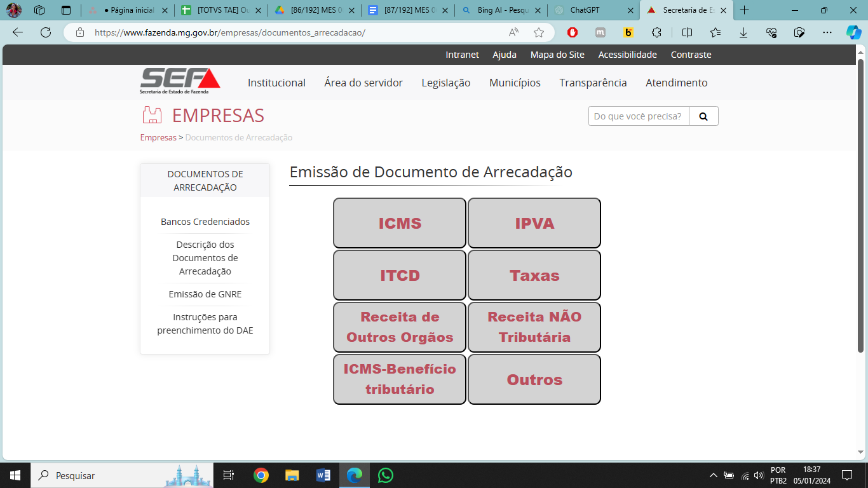Expand the Atendimento menu
The image size is (868, 488).
click(x=676, y=83)
